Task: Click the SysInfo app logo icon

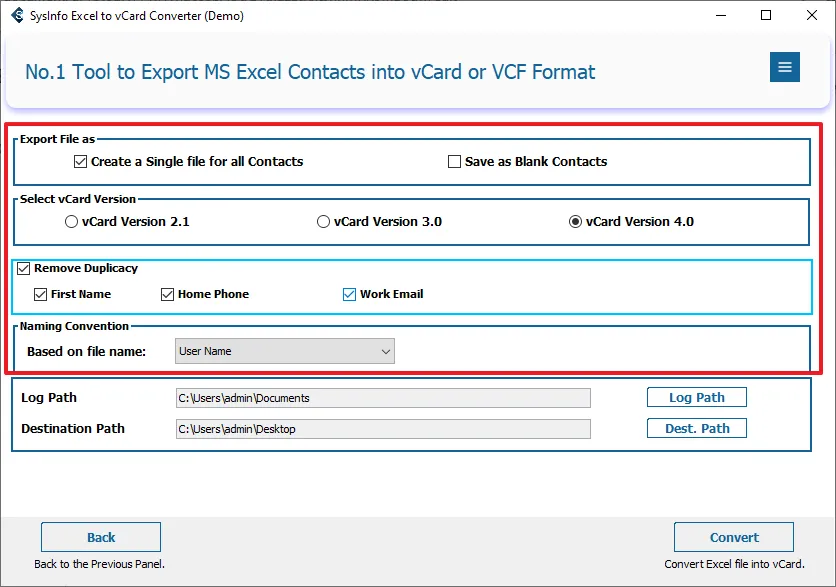Action: (17, 15)
